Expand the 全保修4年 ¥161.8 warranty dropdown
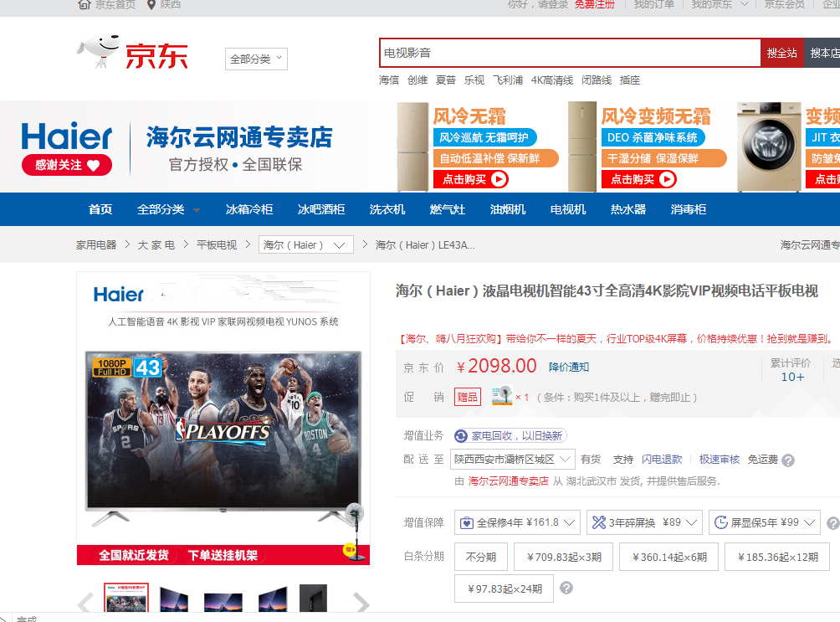The image size is (840, 622). [x=517, y=522]
